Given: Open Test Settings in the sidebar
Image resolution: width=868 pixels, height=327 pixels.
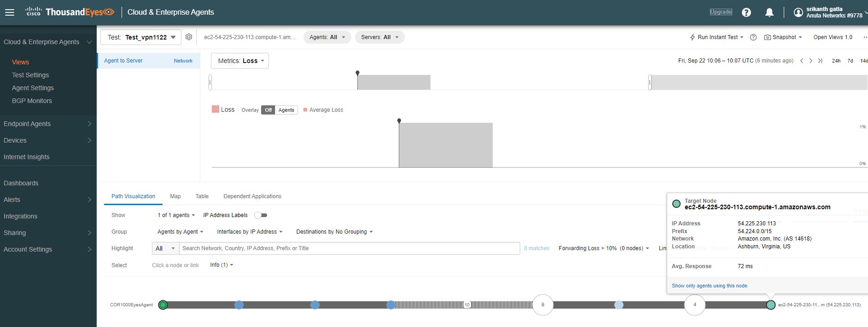Looking at the screenshot, I should (x=30, y=75).
